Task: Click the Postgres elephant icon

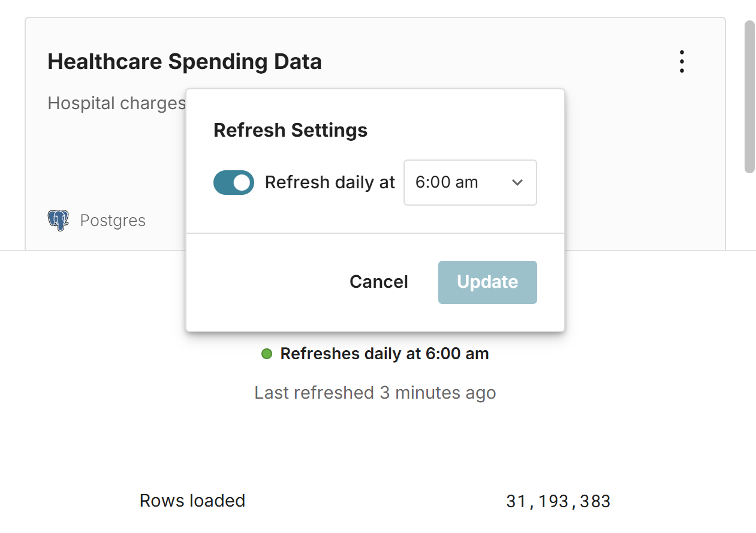Action: pos(58,221)
